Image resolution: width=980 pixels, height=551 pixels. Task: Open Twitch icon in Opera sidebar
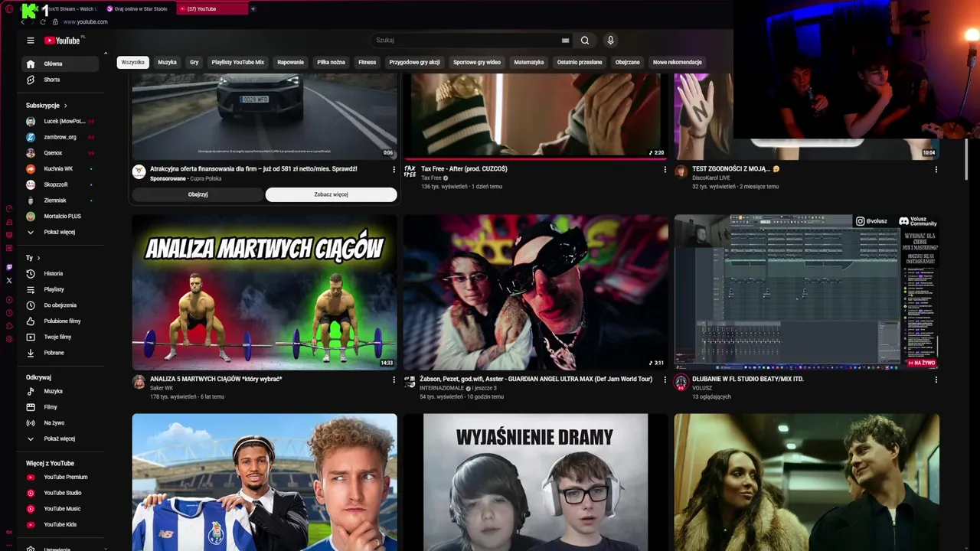click(x=9, y=267)
